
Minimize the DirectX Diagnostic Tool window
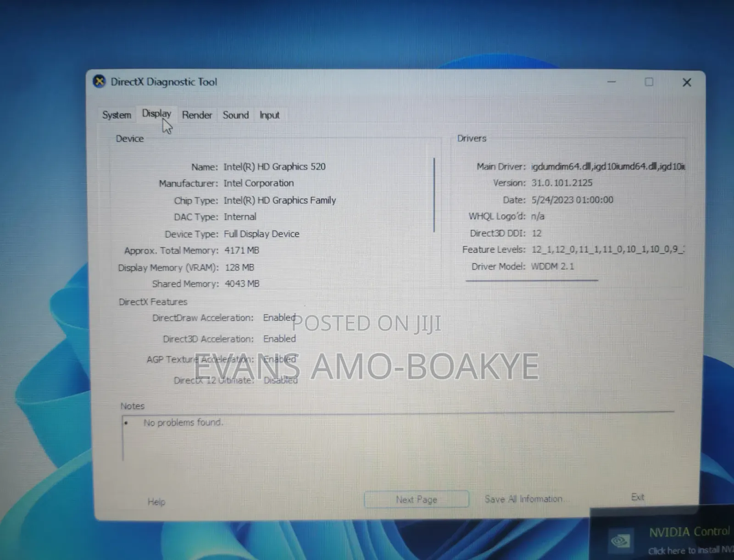(612, 82)
